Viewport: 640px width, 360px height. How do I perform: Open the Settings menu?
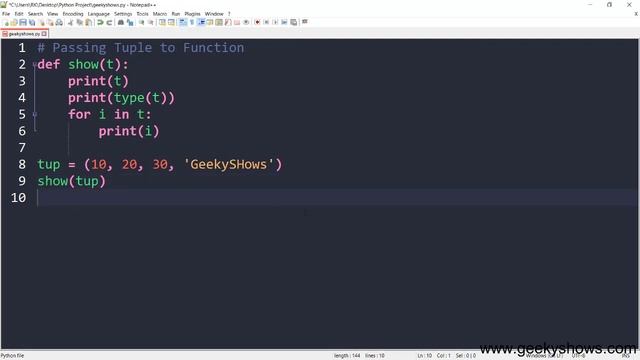[x=123, y=14]
